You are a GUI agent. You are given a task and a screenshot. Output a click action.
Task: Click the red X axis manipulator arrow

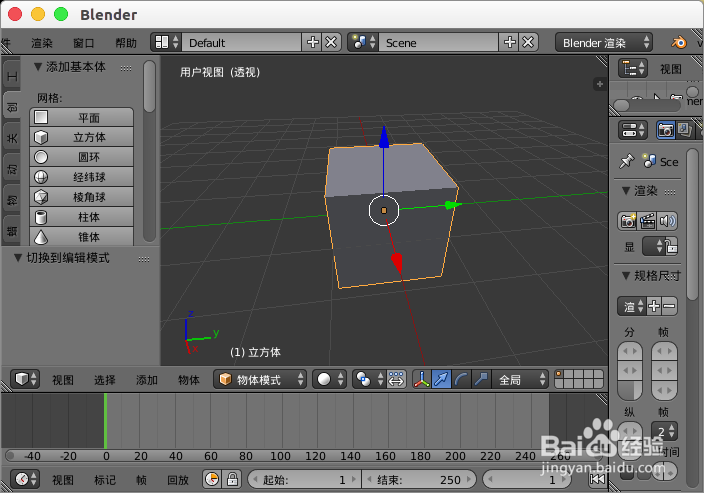click(396, 263)
